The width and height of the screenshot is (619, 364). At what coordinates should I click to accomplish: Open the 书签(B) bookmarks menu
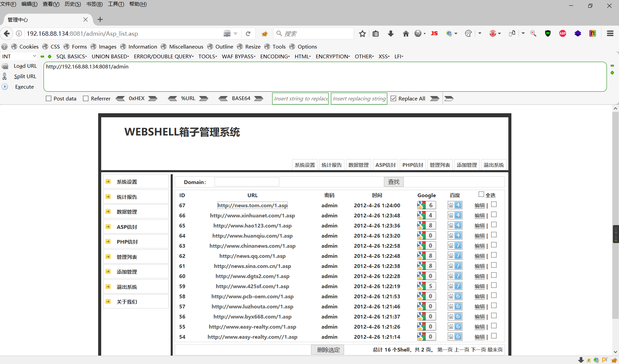[94, 4]
